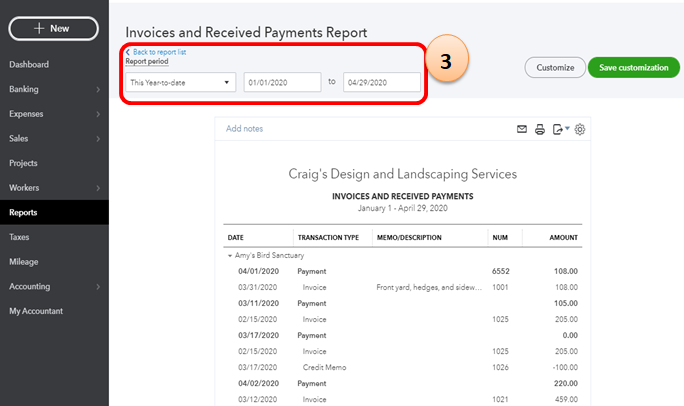Follow the Back to report list link
This screenshot has height=406, width=684.
tap(159, 51)
